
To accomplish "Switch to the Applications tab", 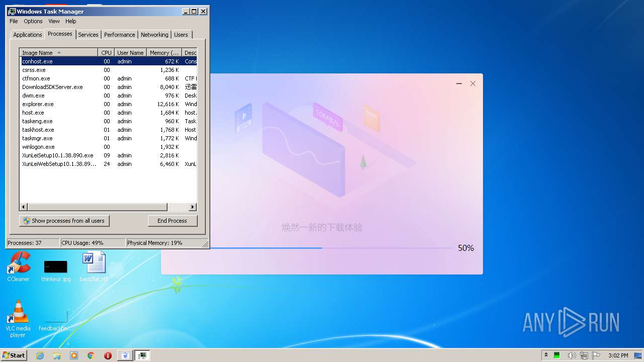I will click(x=28, y=35).
